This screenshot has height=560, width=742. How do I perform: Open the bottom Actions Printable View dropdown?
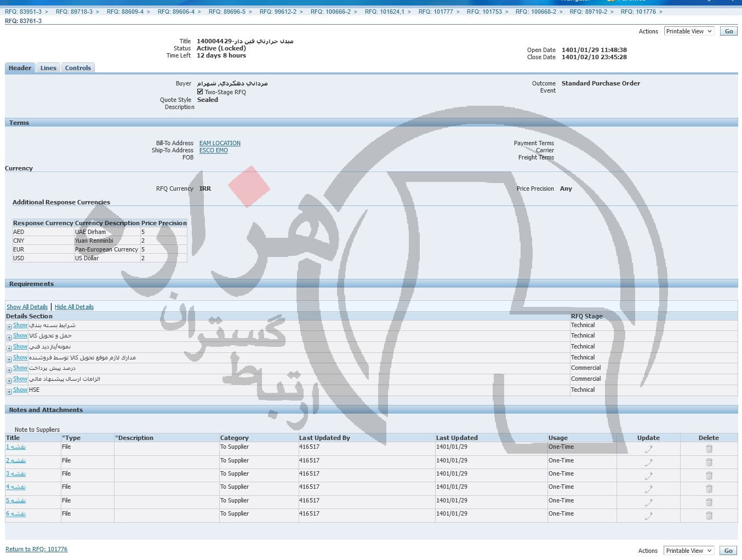click(x=689, y=551)
